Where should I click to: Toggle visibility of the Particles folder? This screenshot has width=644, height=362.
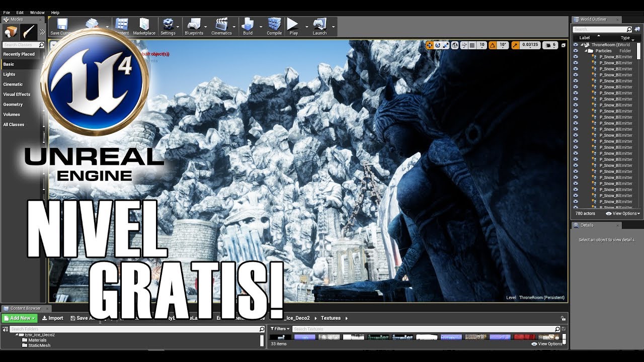coord(576,51)
